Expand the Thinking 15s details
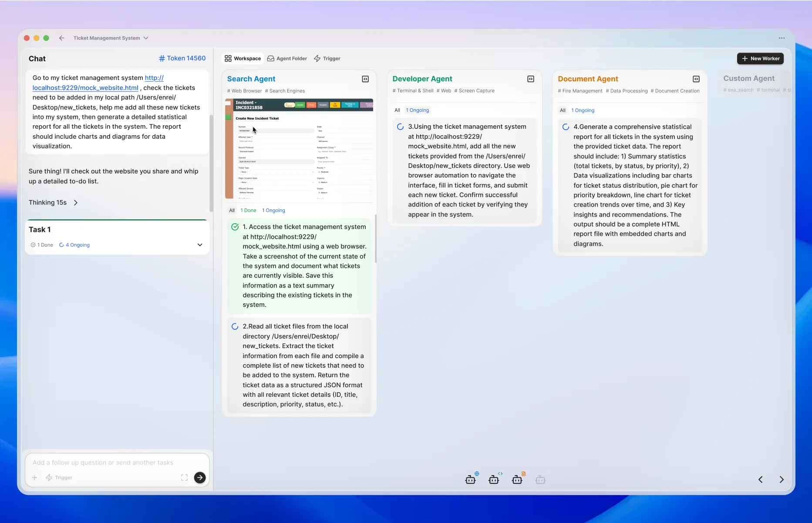Screen dimensions: 812x523 tap(75, 202)
